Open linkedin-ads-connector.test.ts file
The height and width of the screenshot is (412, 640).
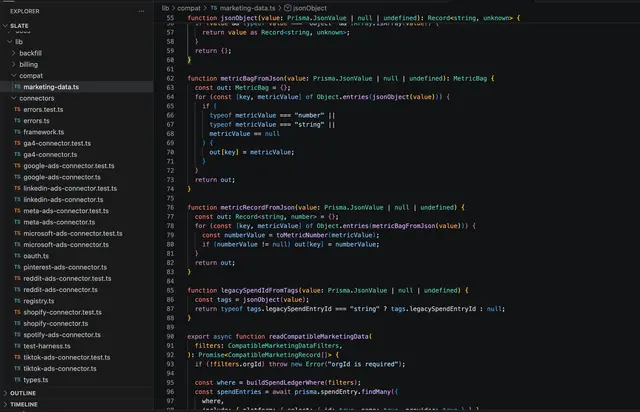point(70,188)
